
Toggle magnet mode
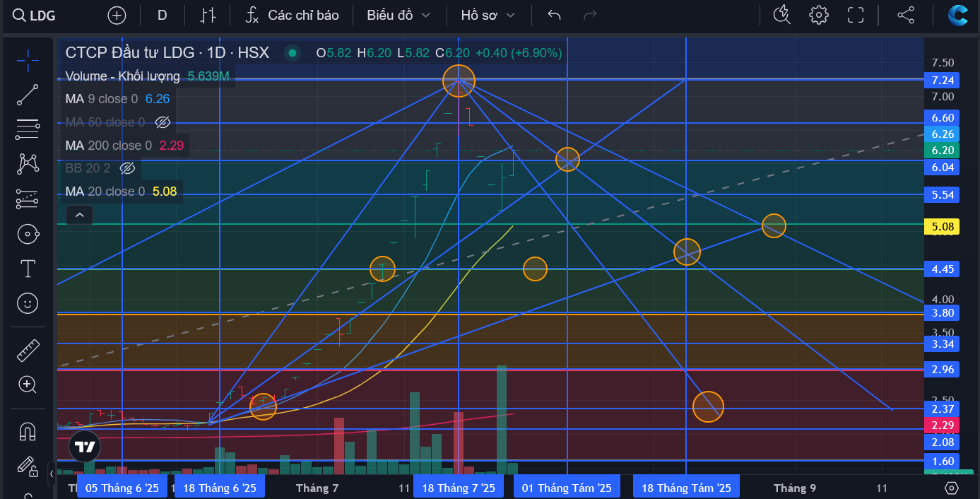[28, 431]
